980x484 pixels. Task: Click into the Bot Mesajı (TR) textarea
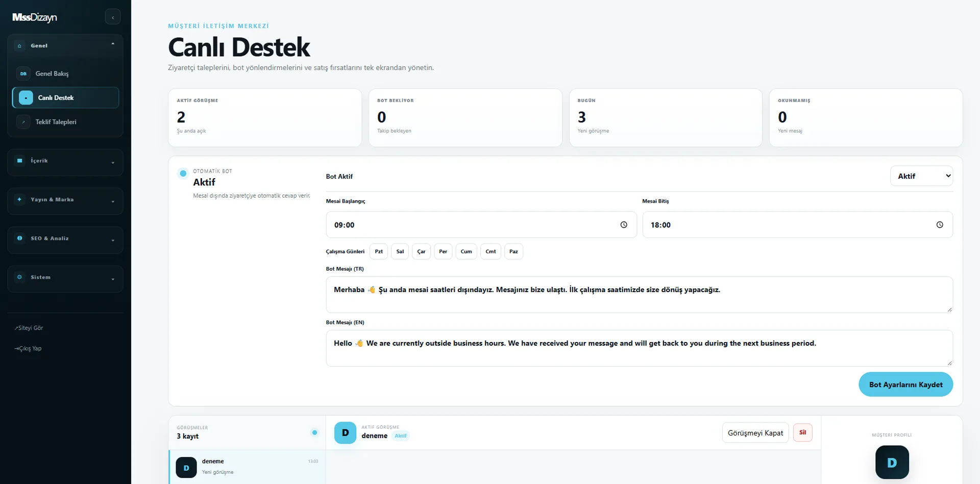[639, 295]
